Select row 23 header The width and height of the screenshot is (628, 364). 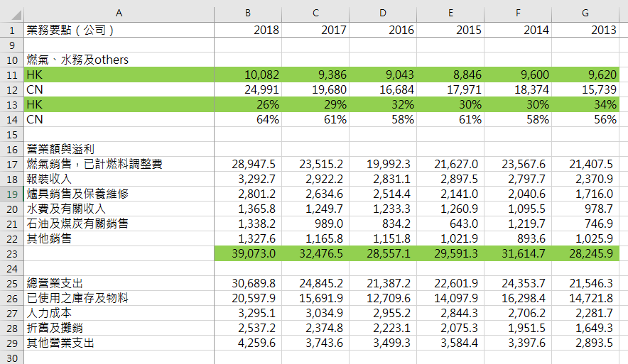pos(12,253)
